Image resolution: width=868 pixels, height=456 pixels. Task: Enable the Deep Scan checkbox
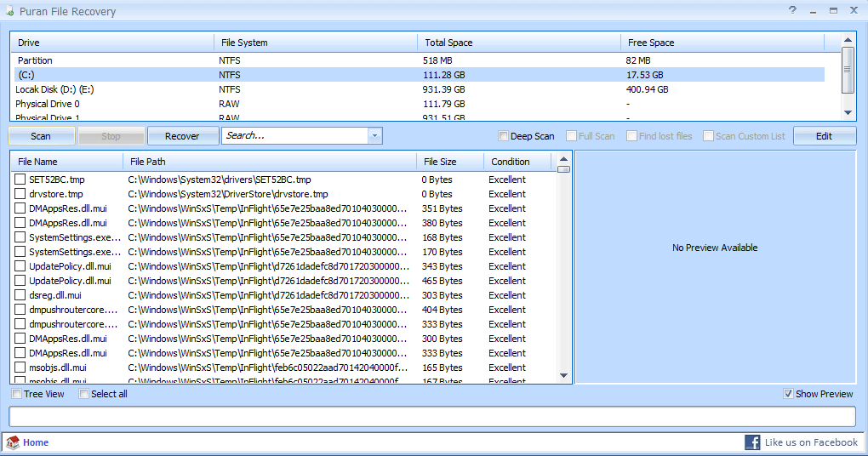point(503,136)
